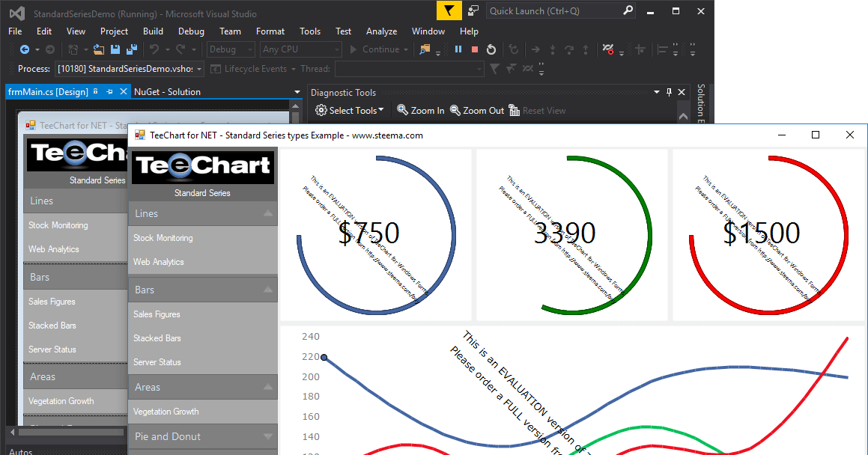The image size is (868, 455).
Task: Open the Analyze menu
Action: 381,31
